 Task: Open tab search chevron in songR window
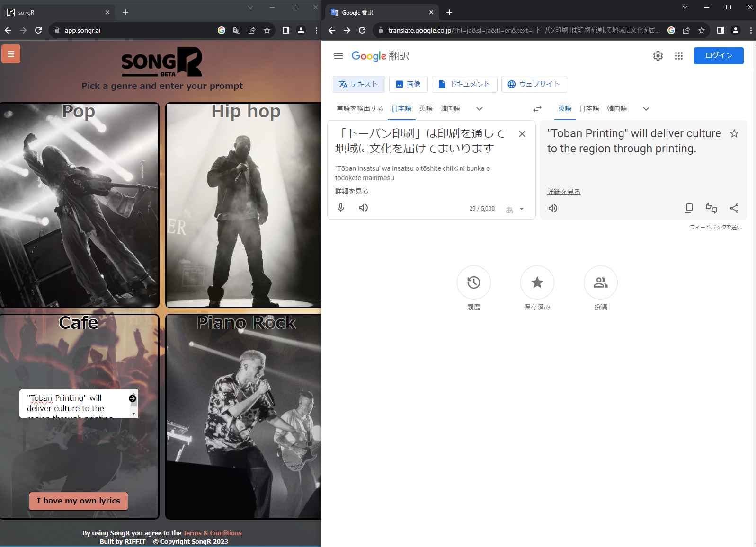250,7
